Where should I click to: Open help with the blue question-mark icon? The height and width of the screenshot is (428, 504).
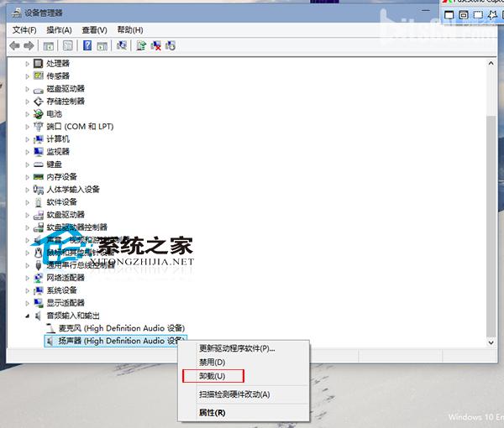[87, 45]
